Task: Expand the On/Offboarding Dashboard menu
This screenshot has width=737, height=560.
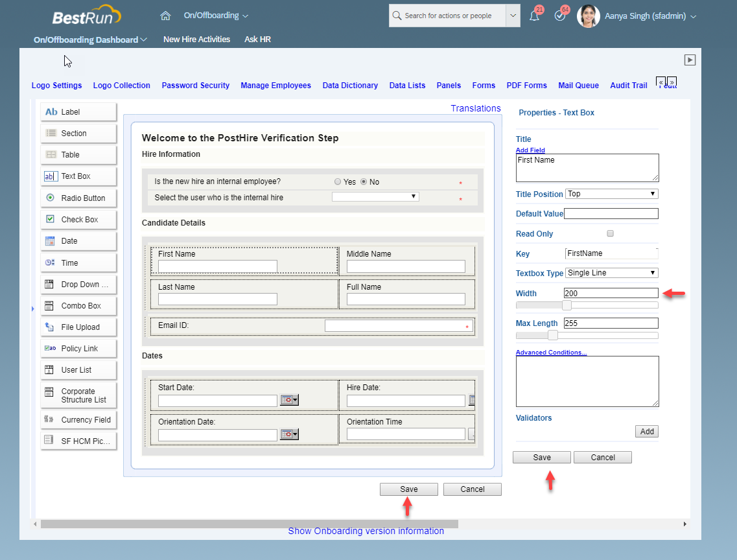Action: coord(90,40)
